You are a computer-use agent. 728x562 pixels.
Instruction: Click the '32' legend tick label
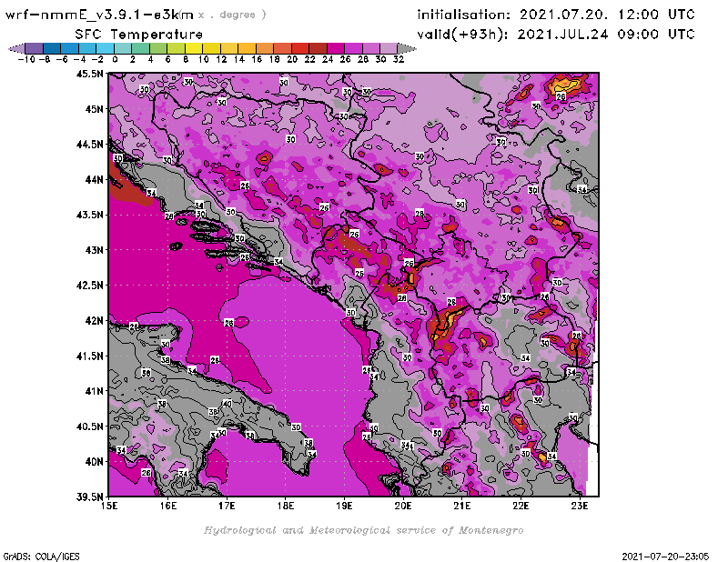click(399, 59)
